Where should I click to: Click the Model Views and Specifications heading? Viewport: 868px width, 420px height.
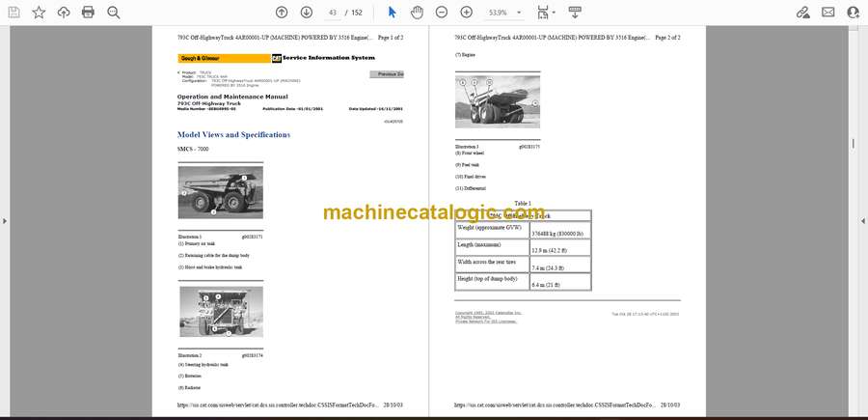(233, 134)
